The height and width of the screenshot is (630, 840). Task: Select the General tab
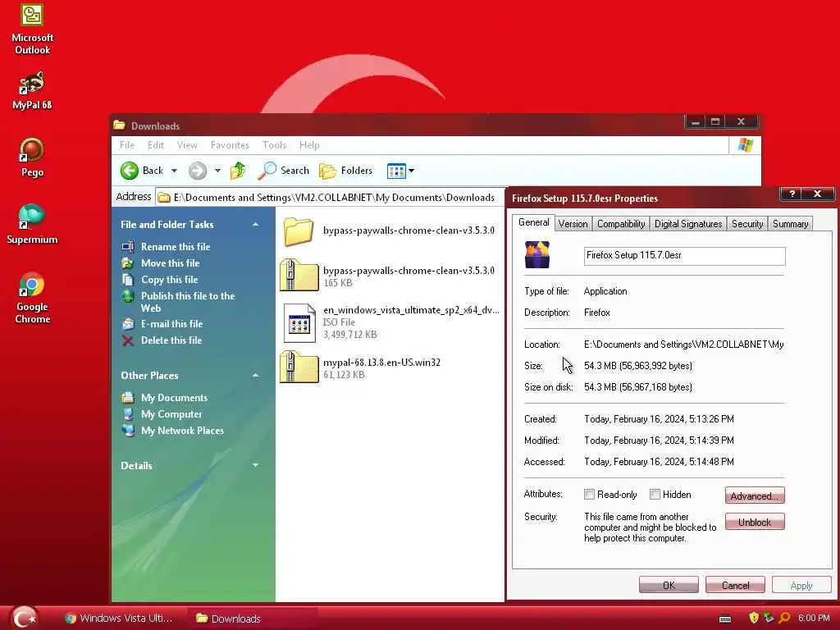click(x=533, y=222)
